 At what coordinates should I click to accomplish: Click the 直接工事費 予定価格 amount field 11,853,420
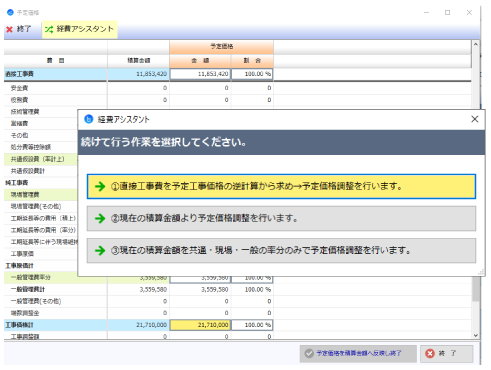point(200,74)
